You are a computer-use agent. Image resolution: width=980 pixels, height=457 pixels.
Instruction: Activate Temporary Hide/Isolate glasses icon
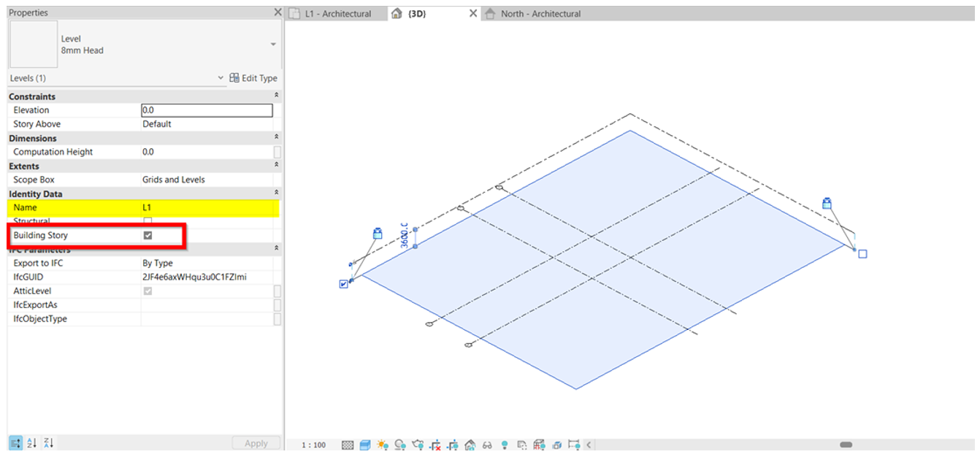[x=487, y=444]
